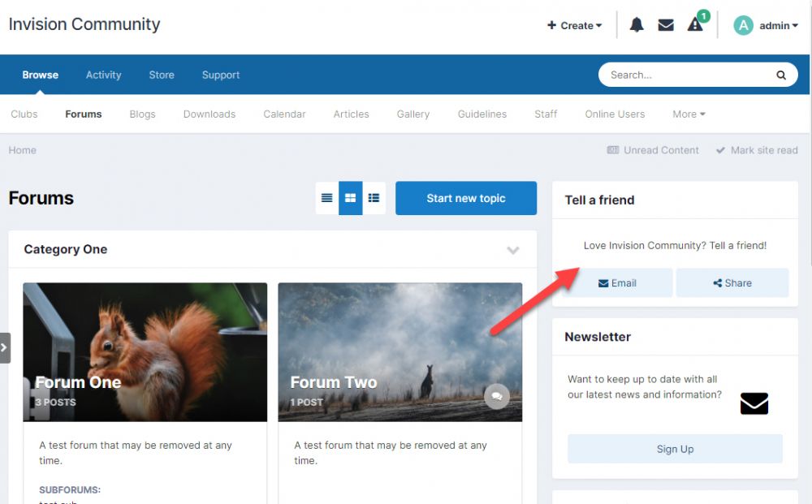Open the Forum Two title link
Screen dimensions: 812x504
(x=334, y=382)
